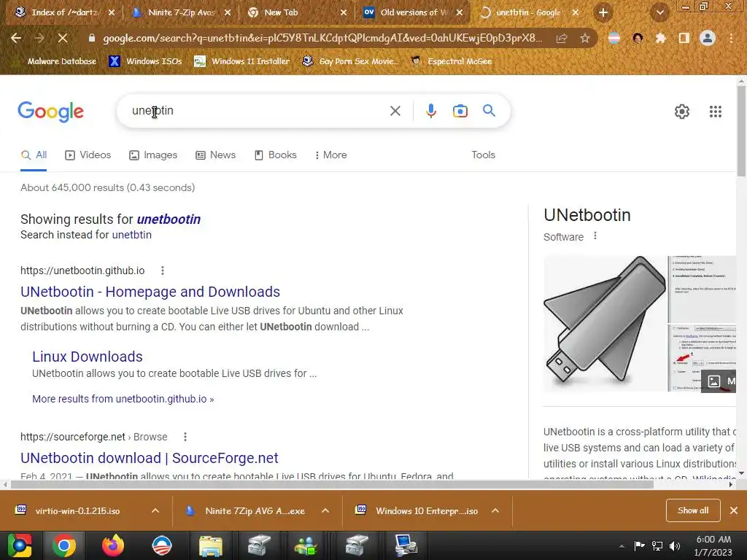Start voice search with the microphone
This screenshot has width=747, height=560.
click(430, 111)
